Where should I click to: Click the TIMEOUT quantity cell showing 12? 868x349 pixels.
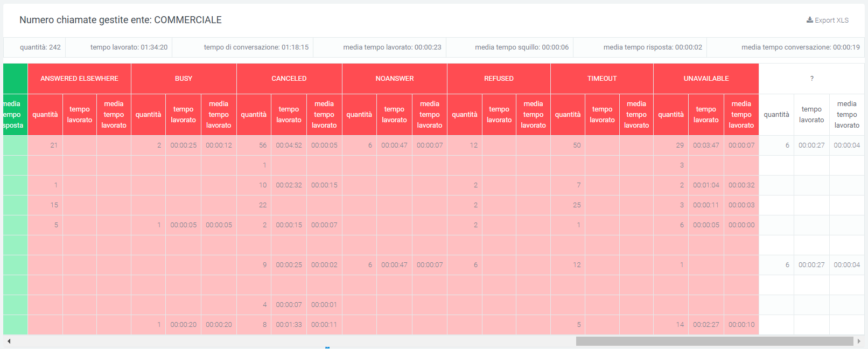(x=568, y=265)
